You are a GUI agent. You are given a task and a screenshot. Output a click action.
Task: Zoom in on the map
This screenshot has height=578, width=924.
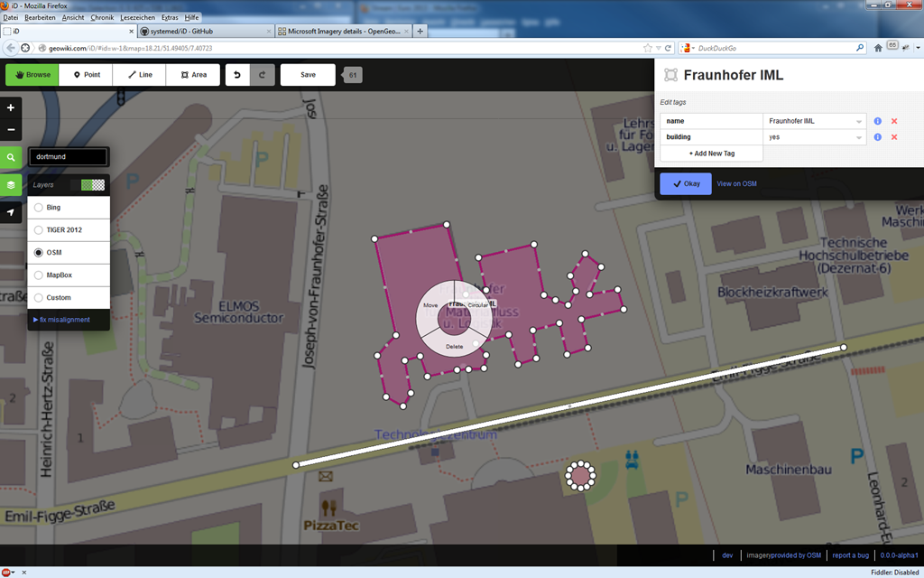click(11, 108)
